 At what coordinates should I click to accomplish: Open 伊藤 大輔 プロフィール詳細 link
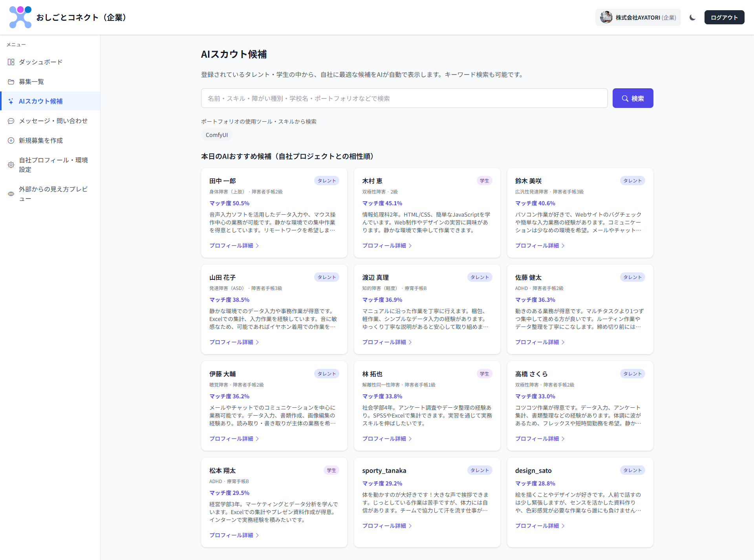234,439
